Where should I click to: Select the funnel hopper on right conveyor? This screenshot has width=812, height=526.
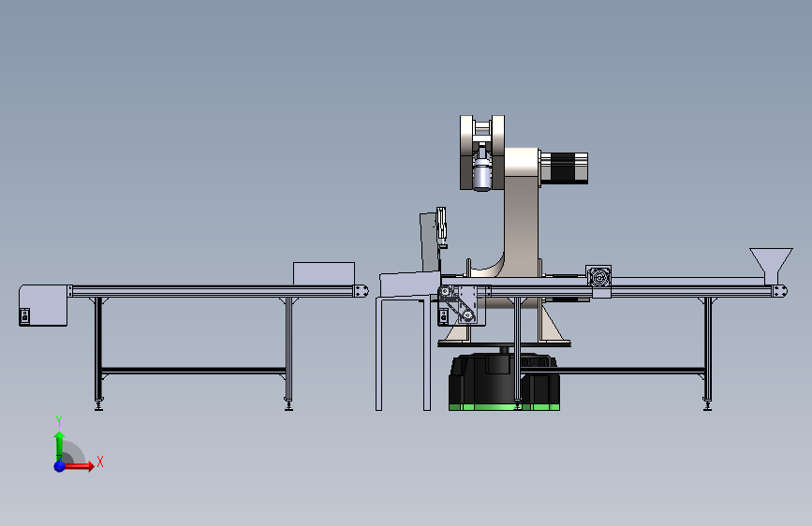(771, 266)
